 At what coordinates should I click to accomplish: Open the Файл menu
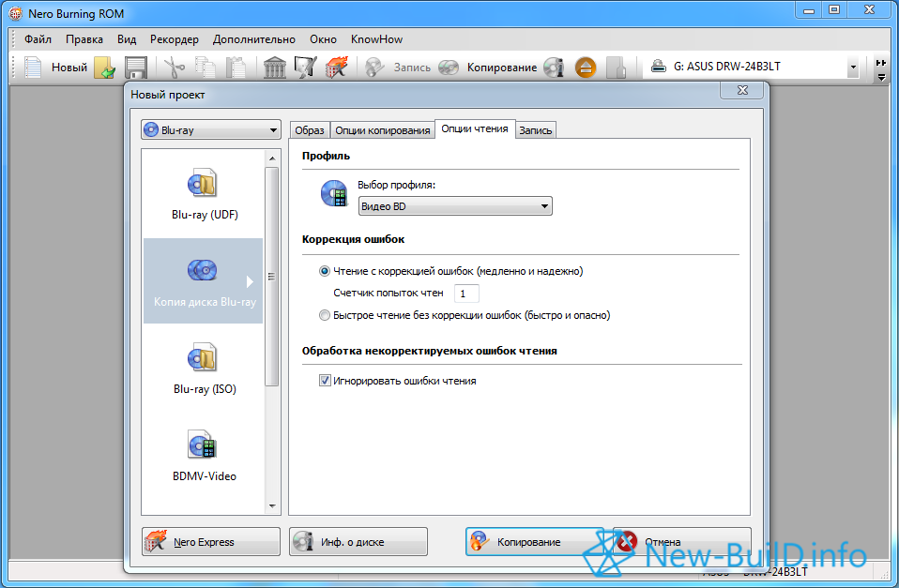38,39
